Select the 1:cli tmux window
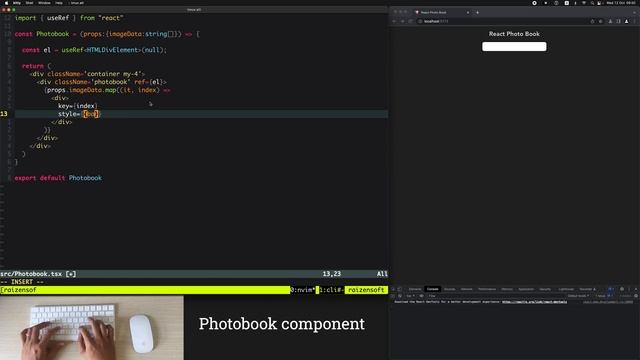 tap(331, 290)
